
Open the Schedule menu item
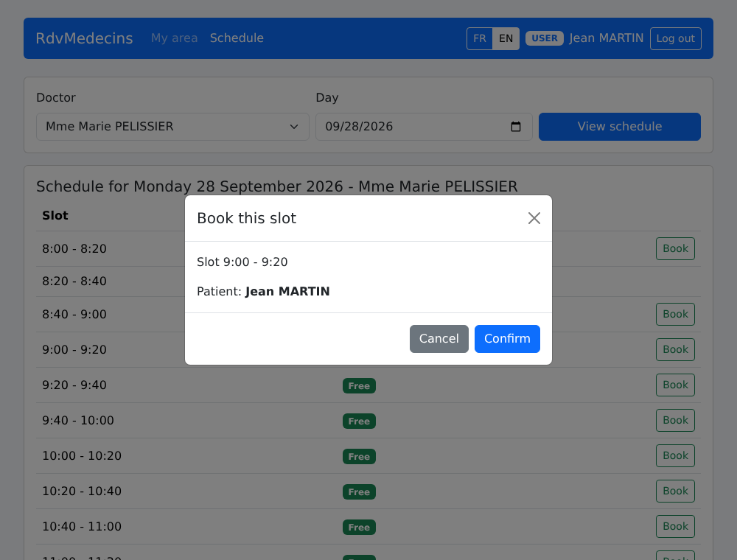(237, 38)
